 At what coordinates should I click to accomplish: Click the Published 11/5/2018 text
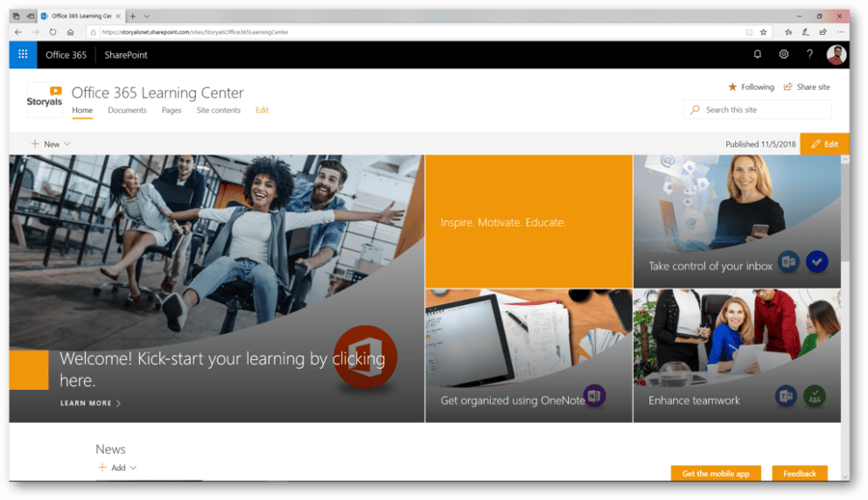[760, 144]
